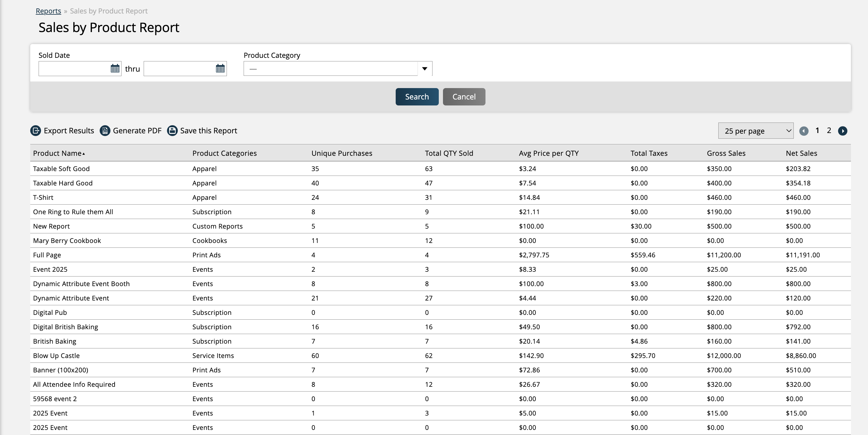Sort by Gross Sales column header
The width and height of the screenshot is (868, 435).
pos(726,153)
